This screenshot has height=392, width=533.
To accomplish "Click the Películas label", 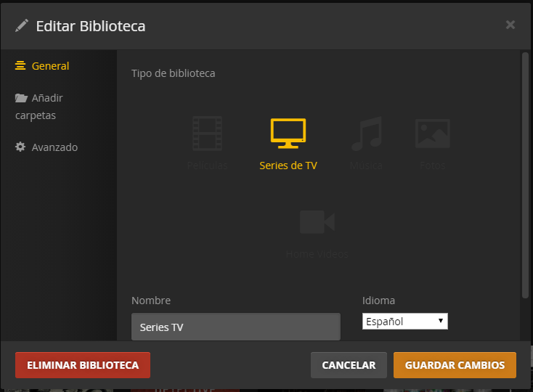I will click(208, 166).
